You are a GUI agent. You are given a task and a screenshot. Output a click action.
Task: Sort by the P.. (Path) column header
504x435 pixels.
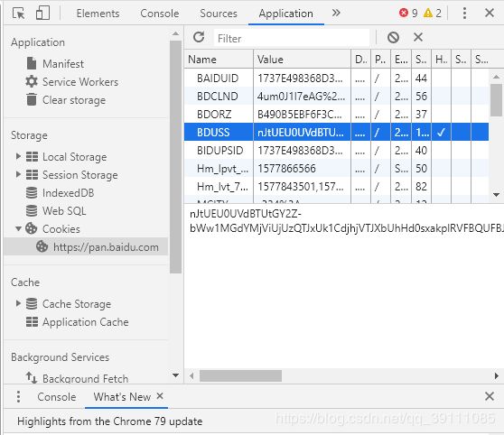pos(380,60)
